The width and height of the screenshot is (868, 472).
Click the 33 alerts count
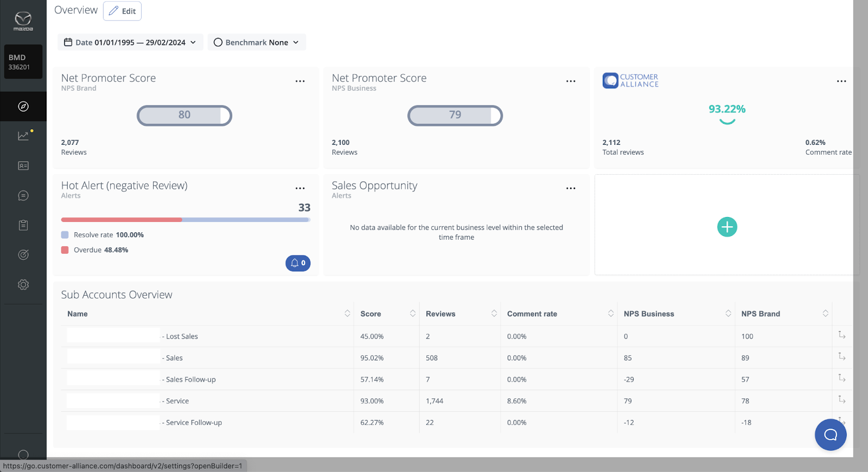pyautogui.click(x=304, y=208)
